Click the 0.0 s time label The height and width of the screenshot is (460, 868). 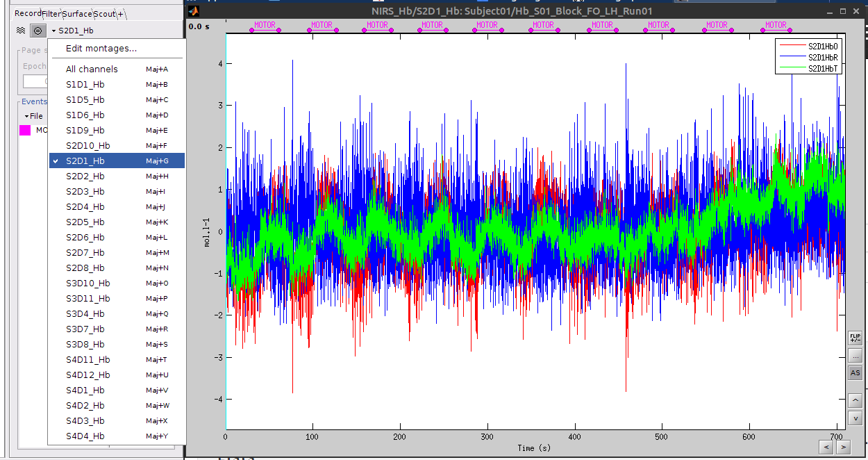199,26
